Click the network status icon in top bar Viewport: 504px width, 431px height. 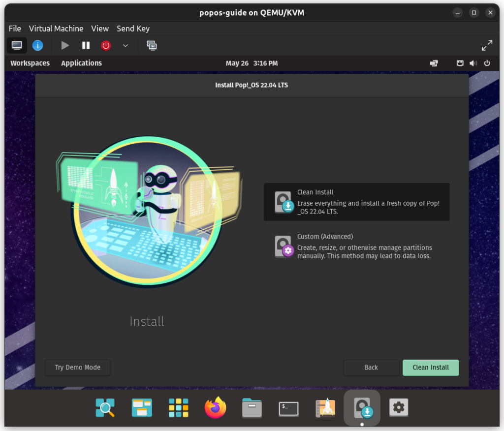tap(460, 63)
